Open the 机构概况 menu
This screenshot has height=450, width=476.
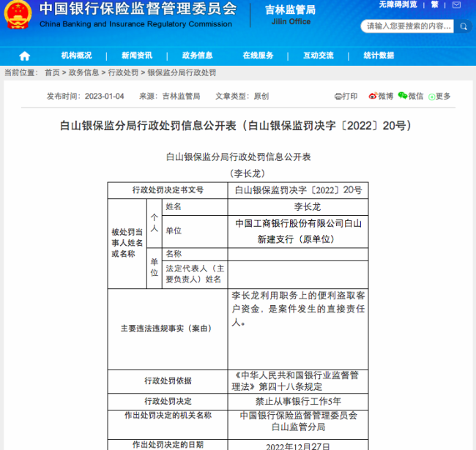76,56
